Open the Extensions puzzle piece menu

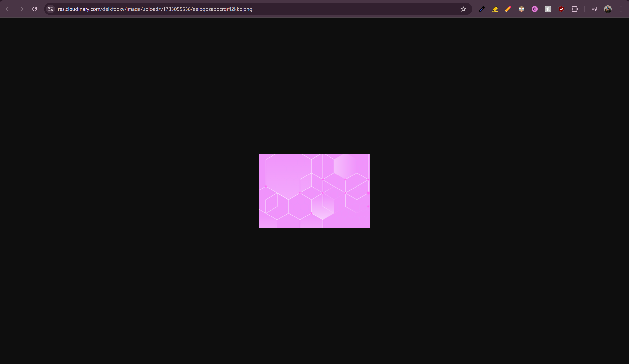point(575,9)
